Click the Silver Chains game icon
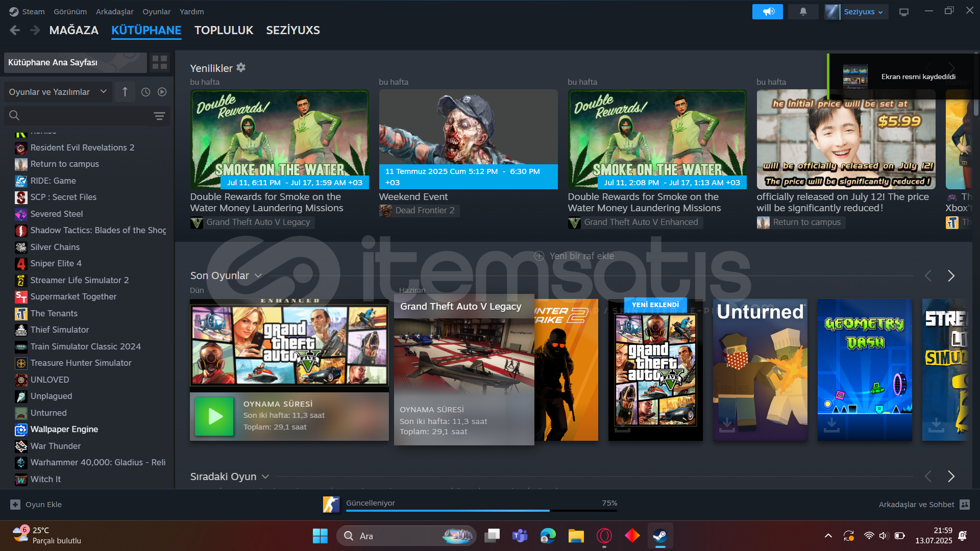The width and height of the screenshot is (980, 551). pyautogui.click(x=21, y=247)
